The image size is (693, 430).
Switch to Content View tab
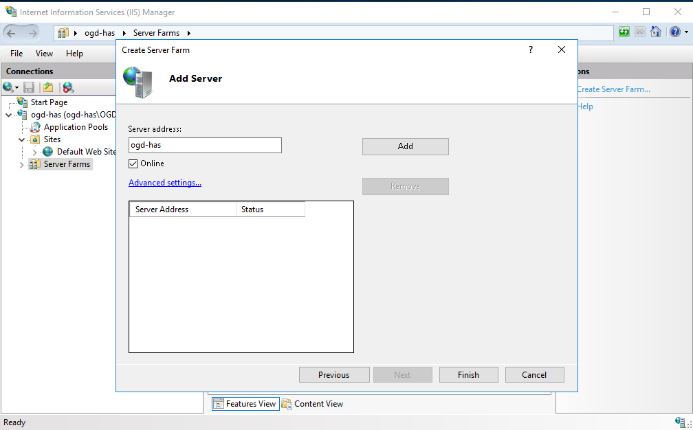point(312,403)
